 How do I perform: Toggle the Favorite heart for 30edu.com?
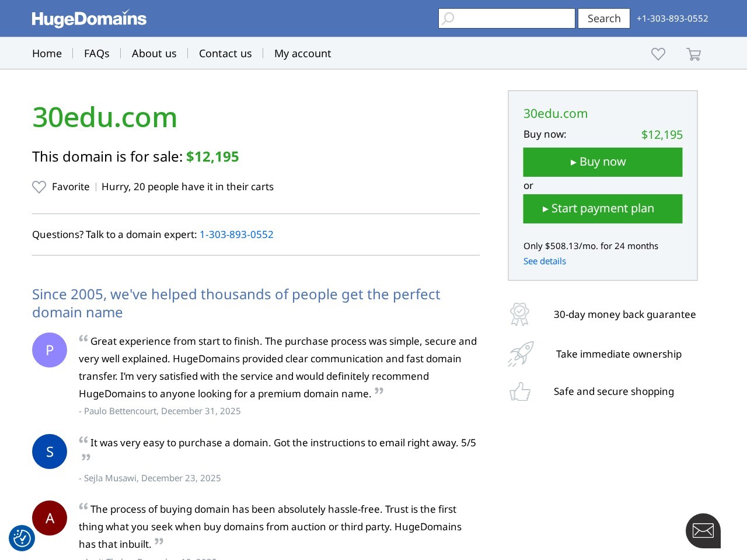[x=39, y=187]
